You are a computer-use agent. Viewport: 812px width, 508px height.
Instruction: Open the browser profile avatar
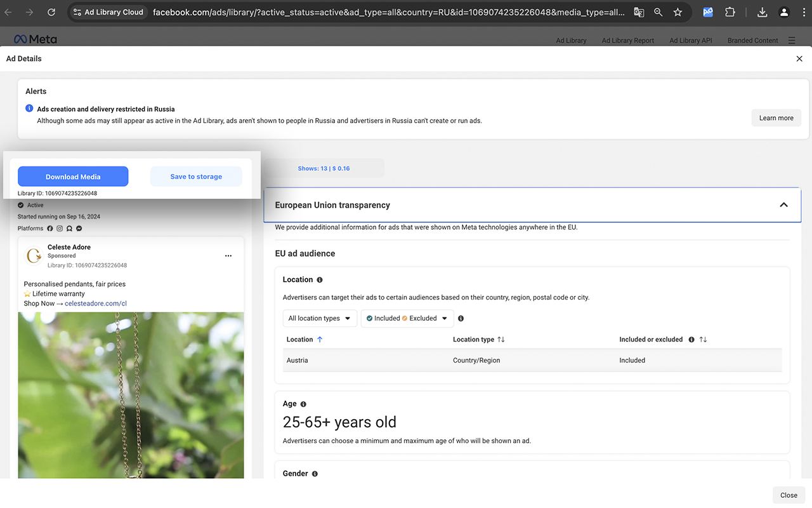pyautogui.click(x=784, y=12)
